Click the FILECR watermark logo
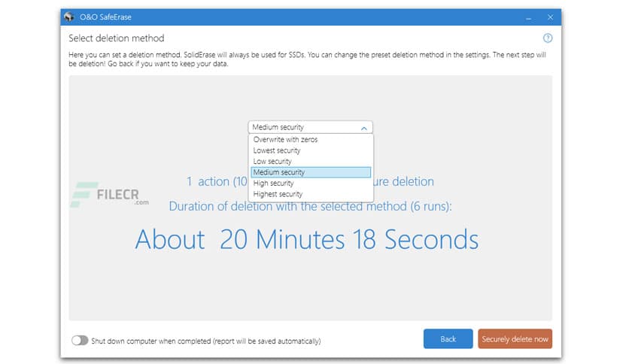 coord(109,193)
